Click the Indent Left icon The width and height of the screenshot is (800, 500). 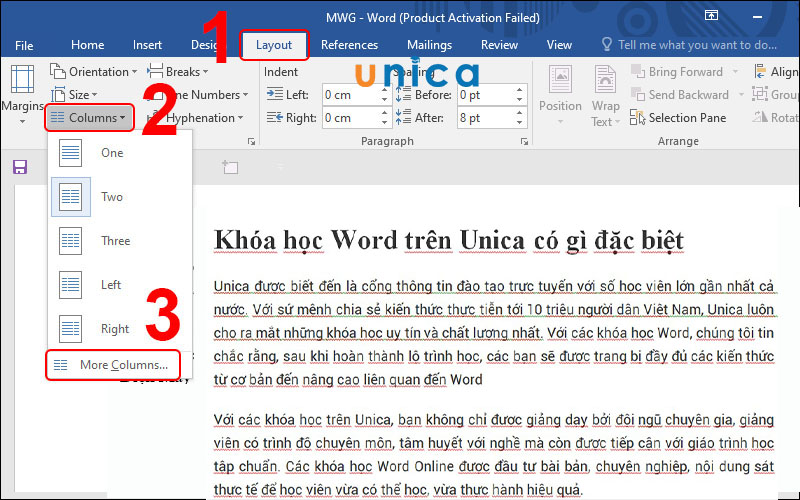tap(274, 94)
